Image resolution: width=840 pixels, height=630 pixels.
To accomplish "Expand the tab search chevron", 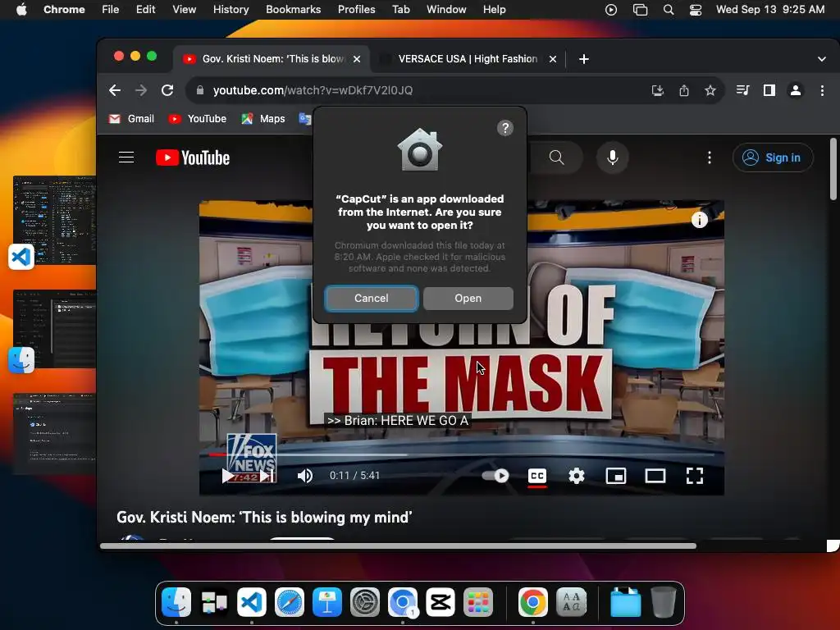I will (822, 59).
